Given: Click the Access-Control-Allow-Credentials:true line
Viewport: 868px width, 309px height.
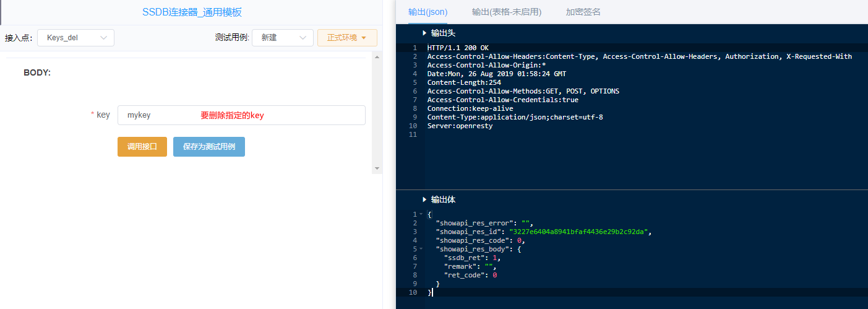Looking at the screenshot, I should pos(503,100).
